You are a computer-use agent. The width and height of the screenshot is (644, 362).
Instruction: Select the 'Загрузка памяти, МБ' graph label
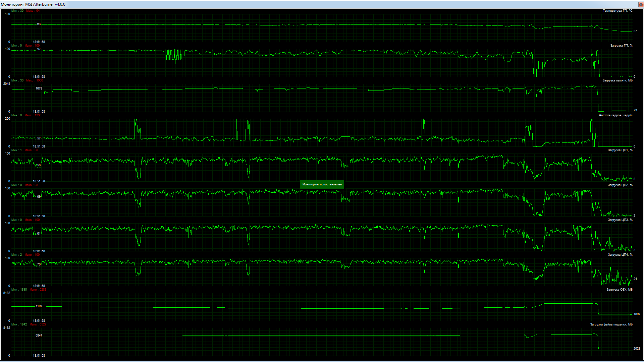pyautogui.click(x=618, y=80)
